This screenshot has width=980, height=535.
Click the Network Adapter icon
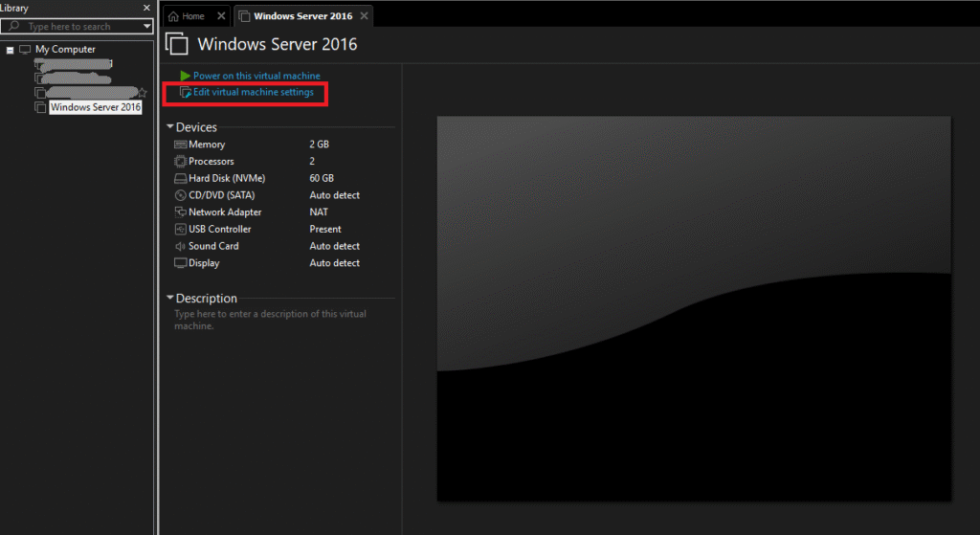(x=181, y=212)
